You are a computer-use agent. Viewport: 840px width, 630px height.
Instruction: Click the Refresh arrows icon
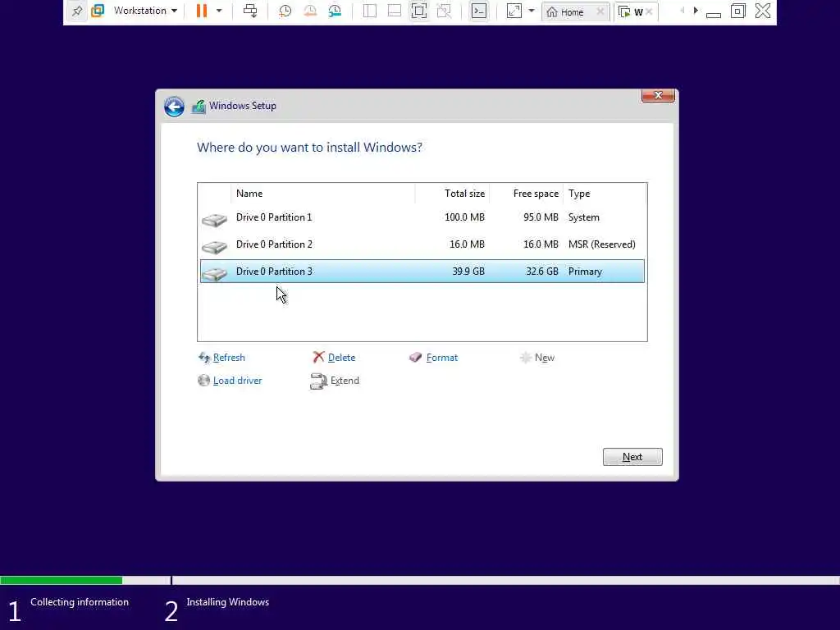pos(204,358)
